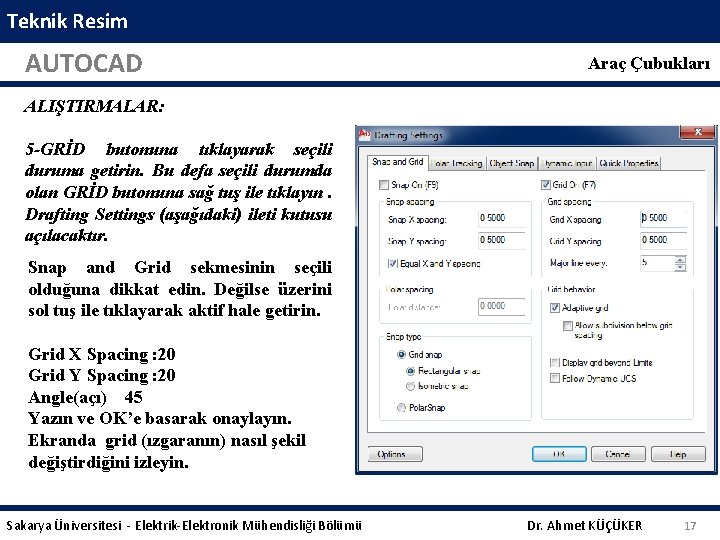Enable the Snap On (F9) checkbox
Viewport: 720px width, 540px height.
[x=384, y=185]
